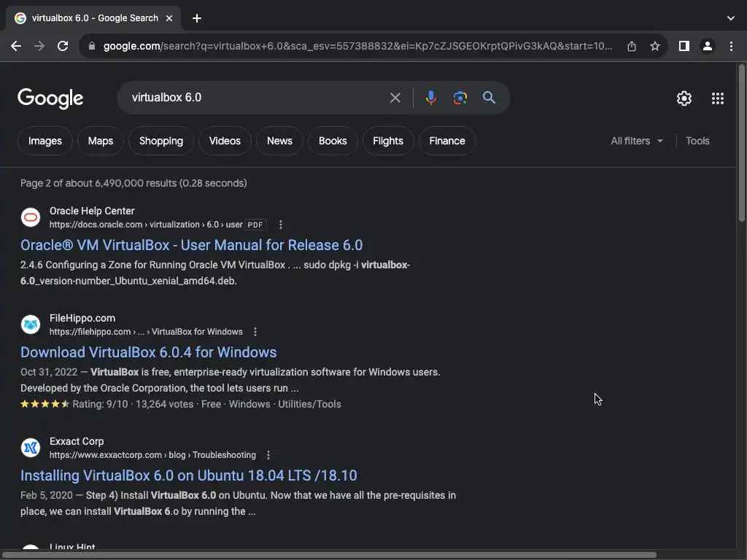Screen dimensions: 747x560
Task: Open search Tools
Action: pos(697,141)
